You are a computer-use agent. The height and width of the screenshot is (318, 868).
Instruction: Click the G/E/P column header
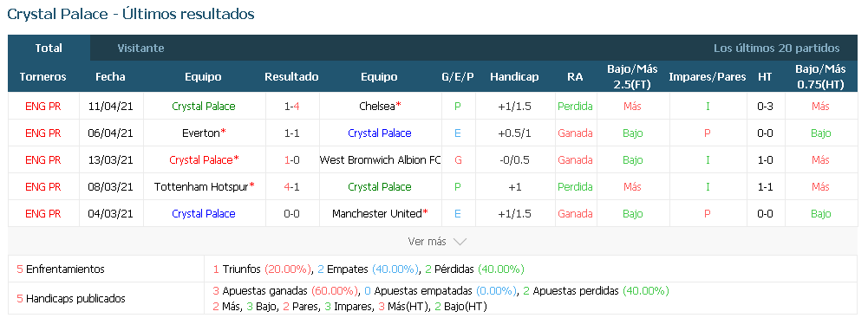pyautogui.click(x=458, y=77)
